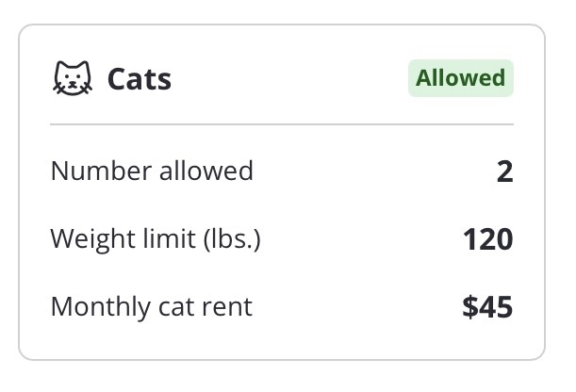Select the number allowed value 2
The height and width of the screenshot is (392, 576).
pos(504,171)
